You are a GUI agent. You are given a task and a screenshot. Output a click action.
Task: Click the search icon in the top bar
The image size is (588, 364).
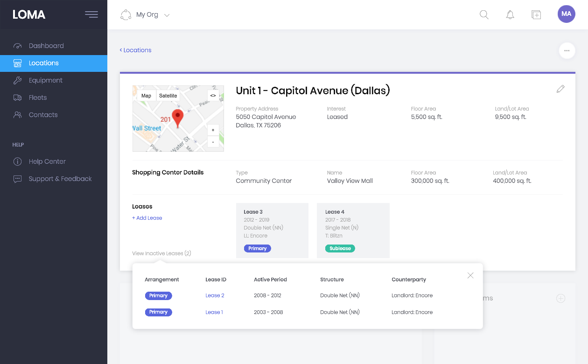(x=484, y=14)
